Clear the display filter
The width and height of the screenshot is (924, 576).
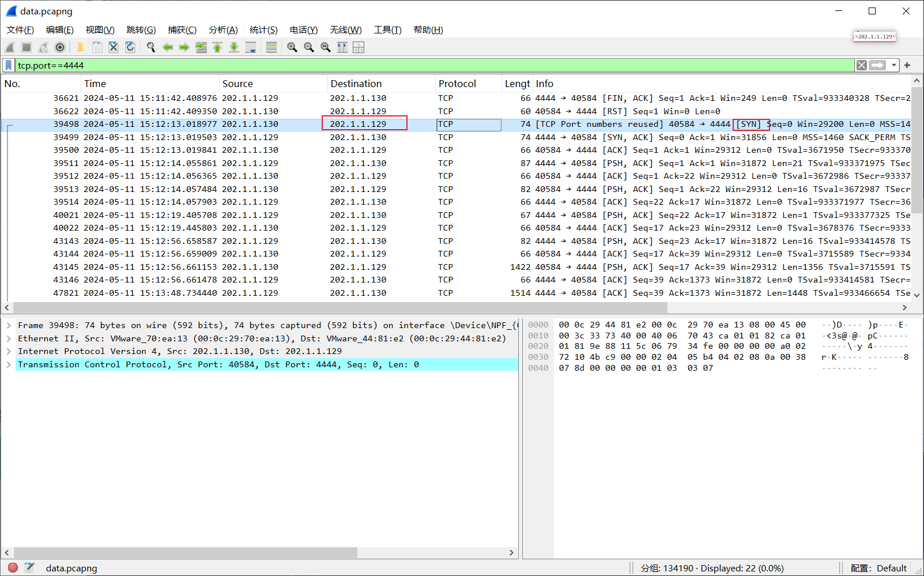coord(862,65)
